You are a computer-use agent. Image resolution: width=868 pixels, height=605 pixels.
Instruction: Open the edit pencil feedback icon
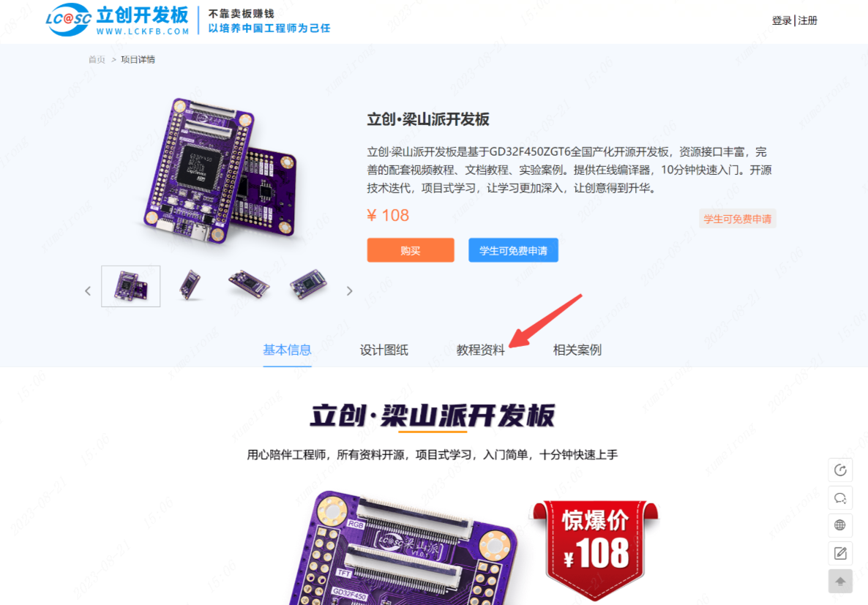click(x=839, y=553)
